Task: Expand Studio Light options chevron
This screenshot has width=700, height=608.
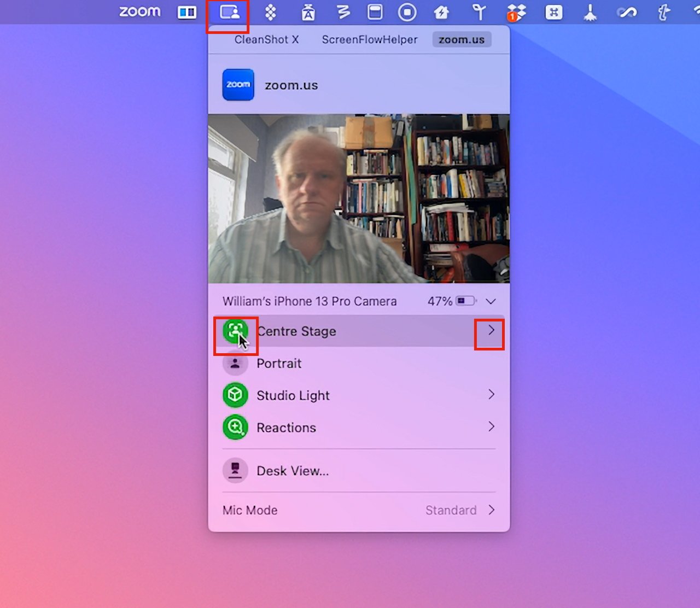Action: (491, 395)
